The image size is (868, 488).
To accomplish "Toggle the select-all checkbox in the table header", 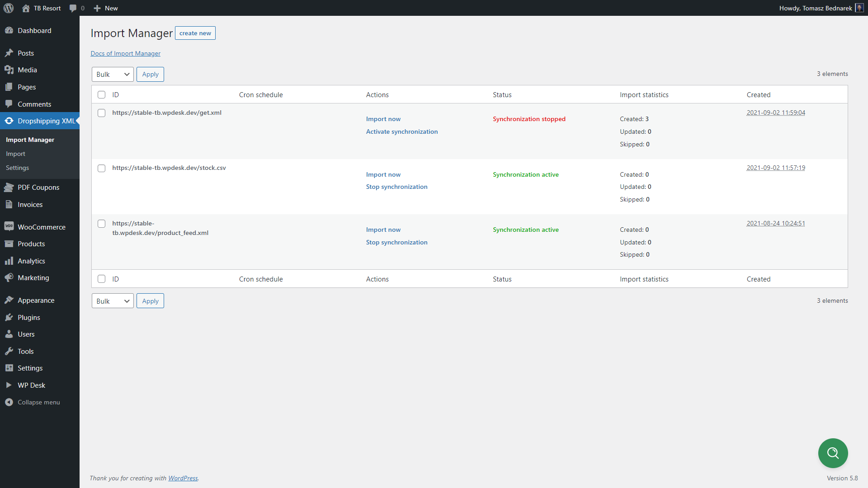I will 102,95.
